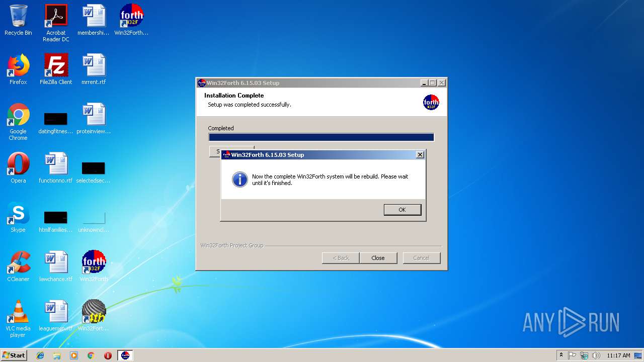Image resolution: width=644 pixels, height=362 pixels.
Task: Open the Windows Start menu
Action: click(14, 355)
